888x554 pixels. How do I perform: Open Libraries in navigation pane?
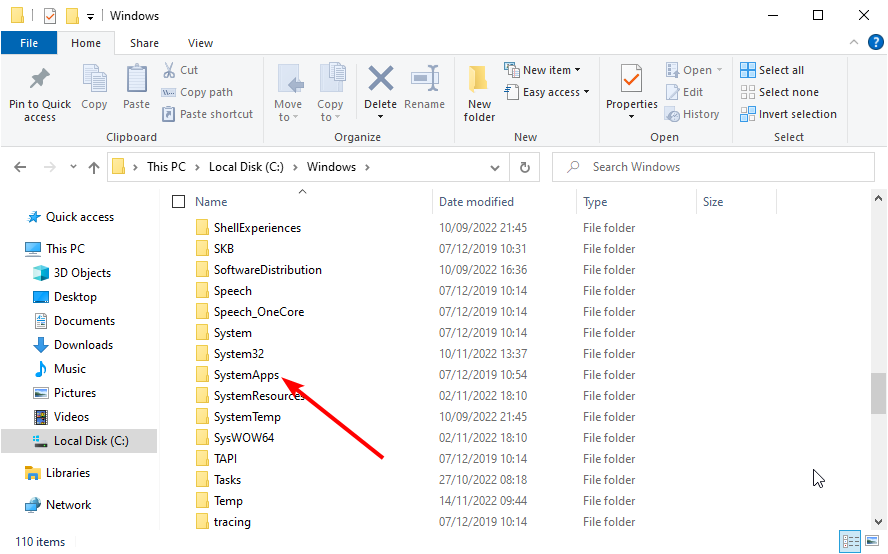pos(58,472)
